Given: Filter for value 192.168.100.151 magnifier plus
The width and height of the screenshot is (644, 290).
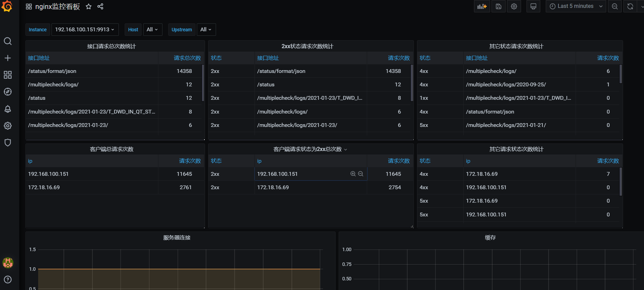Looking at the screenshot, I should (353, 174).
